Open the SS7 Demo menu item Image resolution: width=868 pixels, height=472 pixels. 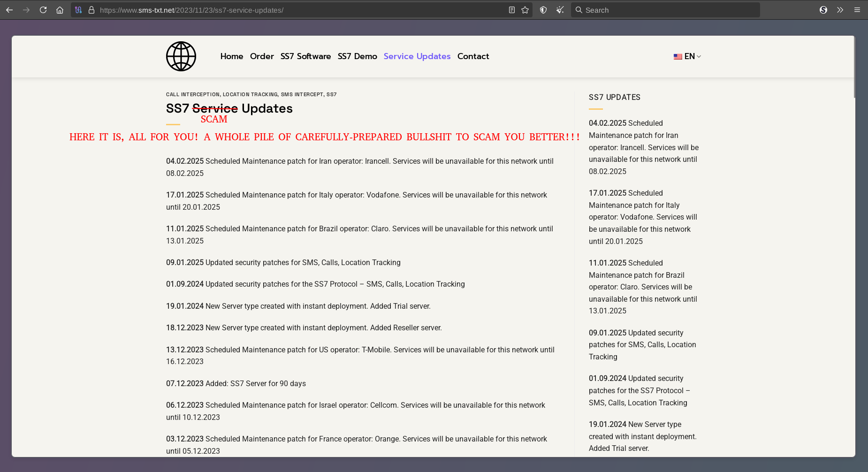[358, 56]
